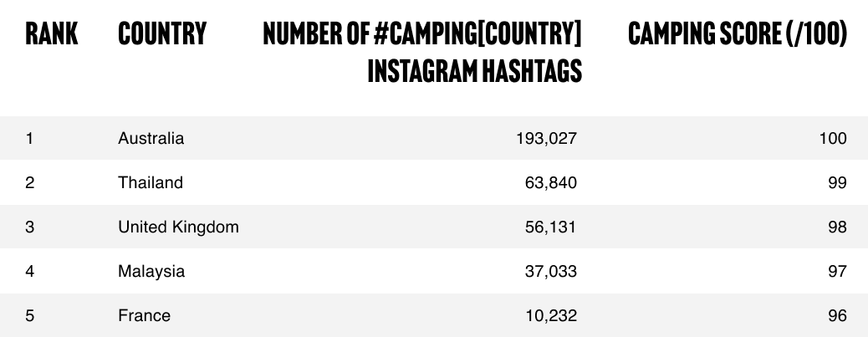Click rank number 3 in the table
The width and height of the screenshot is (868, 337).
tap(30, 227)
